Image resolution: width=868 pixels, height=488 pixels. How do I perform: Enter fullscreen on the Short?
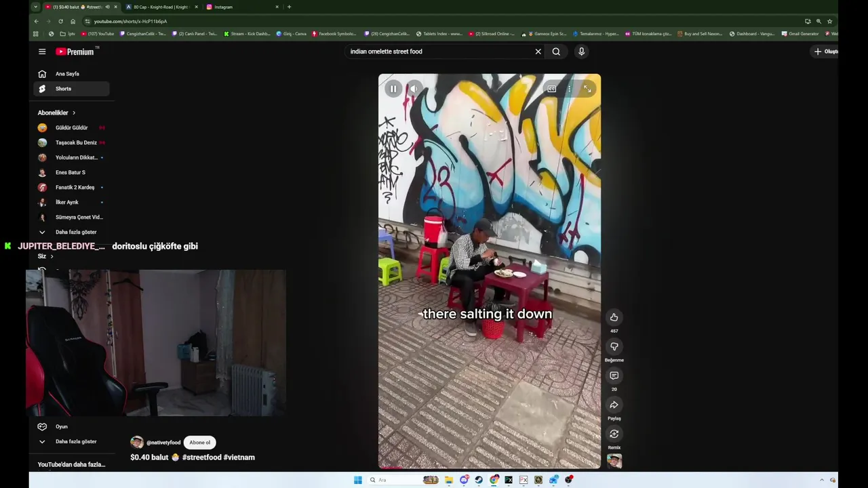pos(587,89)
